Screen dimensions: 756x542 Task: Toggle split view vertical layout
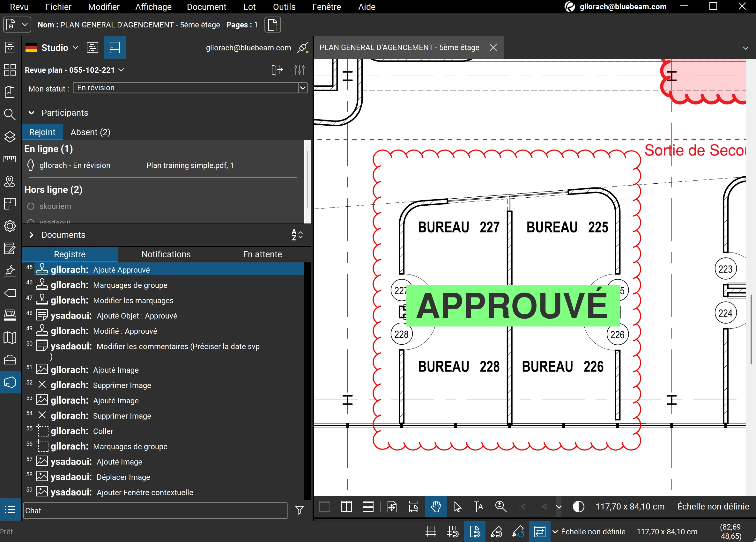coord(346,507)
